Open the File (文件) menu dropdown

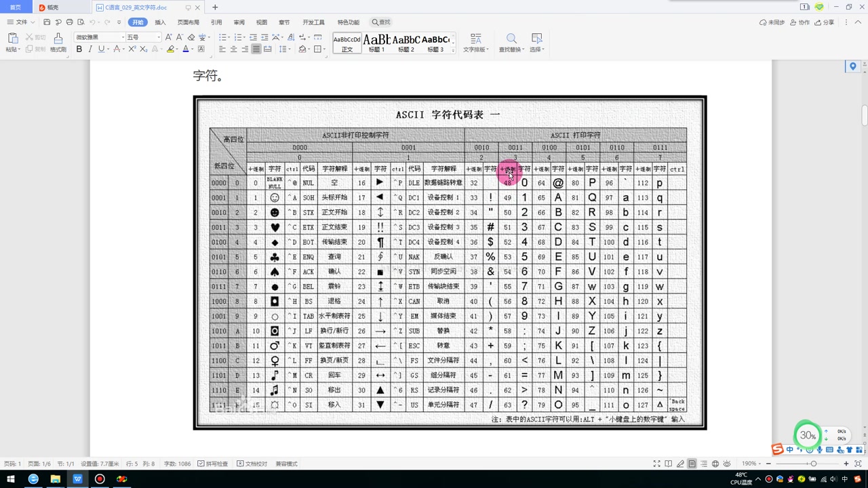pyautogui.click(x=21, y=22)
